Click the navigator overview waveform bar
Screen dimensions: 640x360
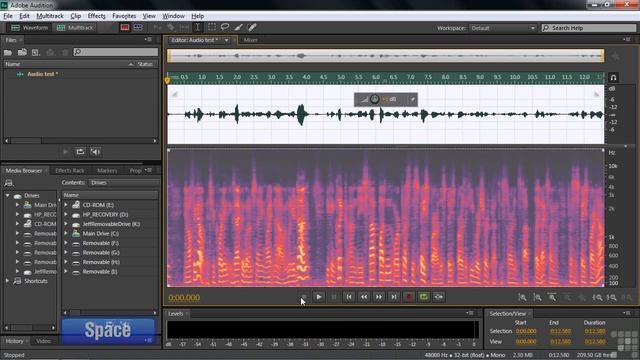[386, 56]
